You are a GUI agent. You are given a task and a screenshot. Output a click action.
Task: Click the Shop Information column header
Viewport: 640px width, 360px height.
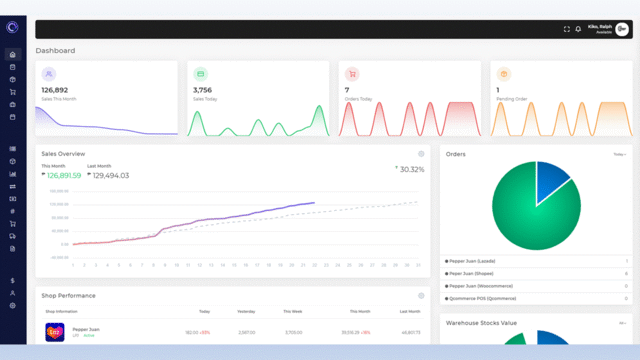(x=61, y=311)
